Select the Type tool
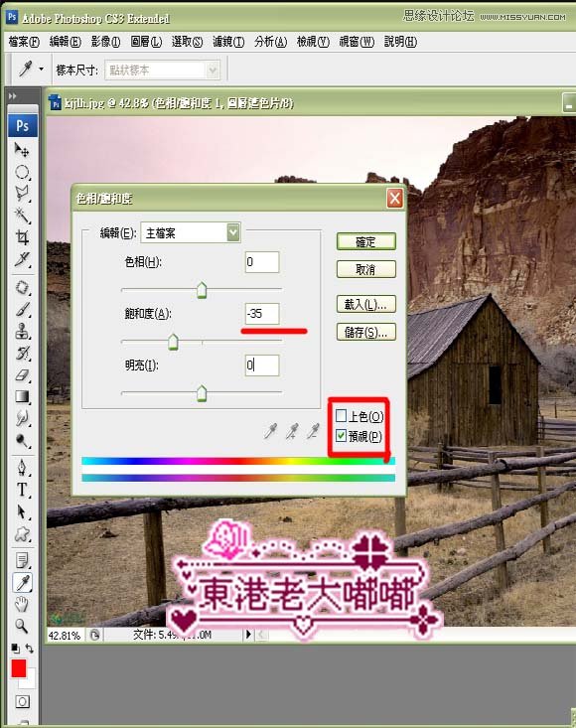 coord(21,490)
